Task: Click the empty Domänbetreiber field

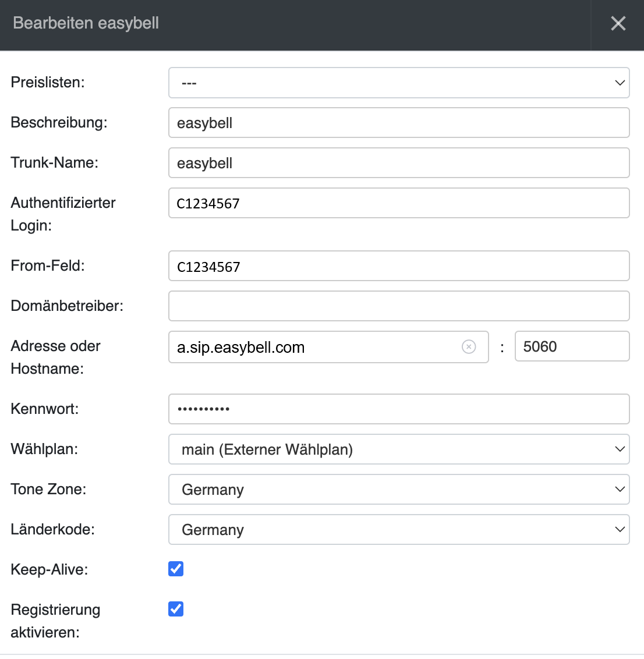Action: tap(399, 306)
